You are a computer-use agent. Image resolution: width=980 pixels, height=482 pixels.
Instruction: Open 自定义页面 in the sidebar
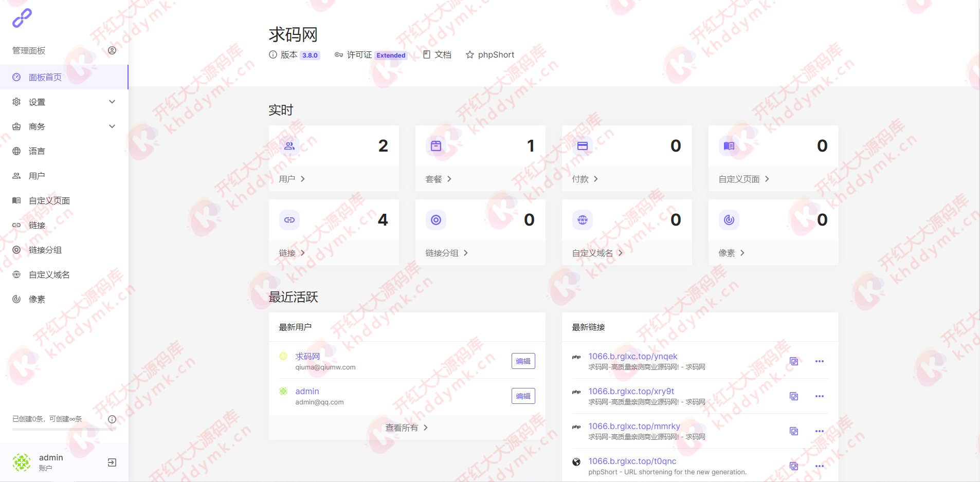pos(64,200)
